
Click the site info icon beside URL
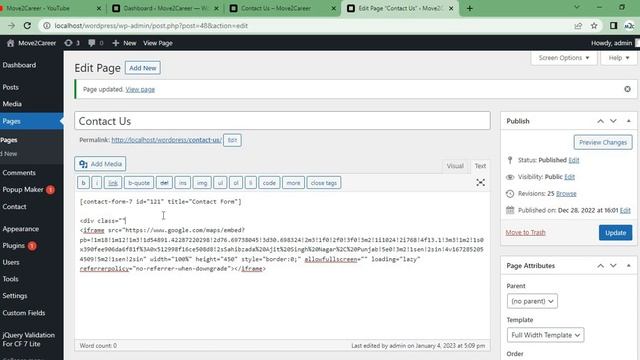pyautogui.click(x=47, y=26)
